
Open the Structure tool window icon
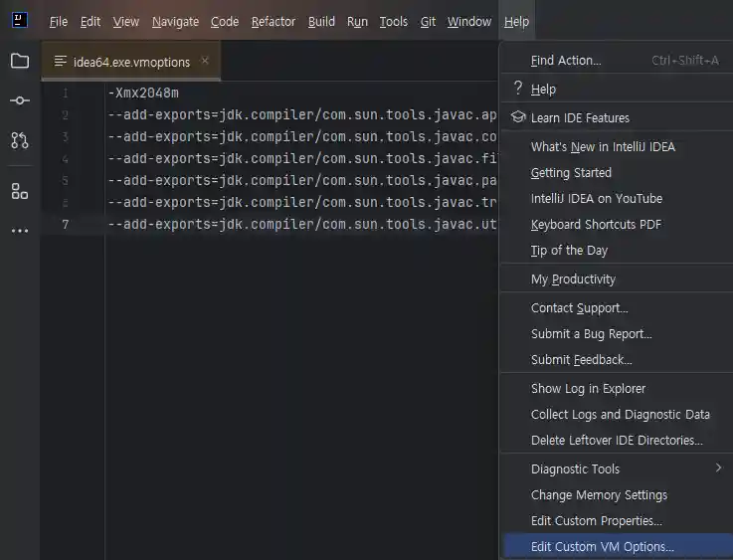click(20, 191)
